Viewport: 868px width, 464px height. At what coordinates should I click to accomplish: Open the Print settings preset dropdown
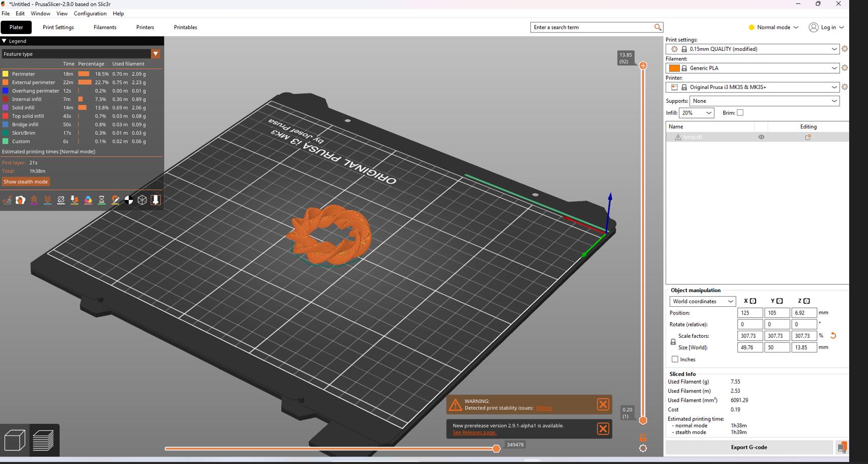point(753,49)
